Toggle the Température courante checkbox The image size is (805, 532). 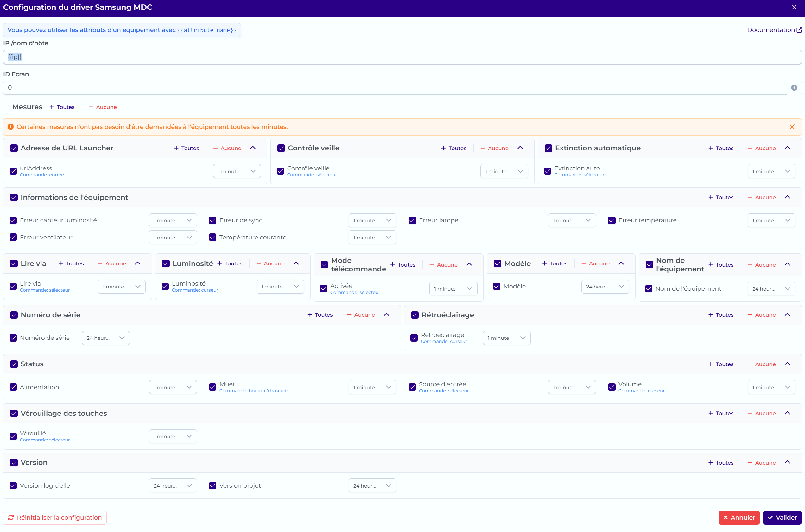pyautogui.click(x=213, y=237)
